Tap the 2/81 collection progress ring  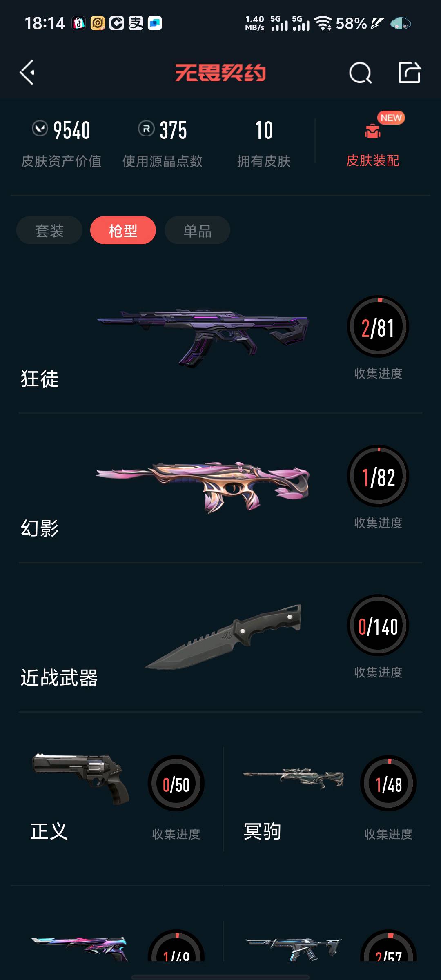(378, 327)
